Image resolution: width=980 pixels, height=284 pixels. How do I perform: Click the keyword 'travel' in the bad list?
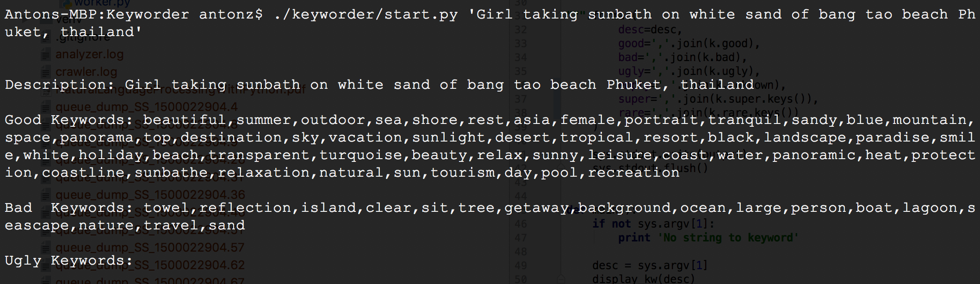coord(171,226)
